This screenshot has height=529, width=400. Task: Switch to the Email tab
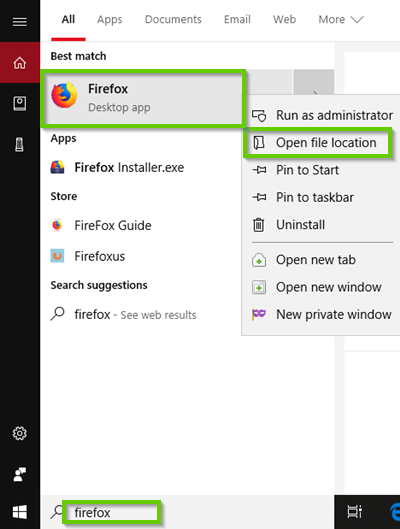[x=237, y=20]
